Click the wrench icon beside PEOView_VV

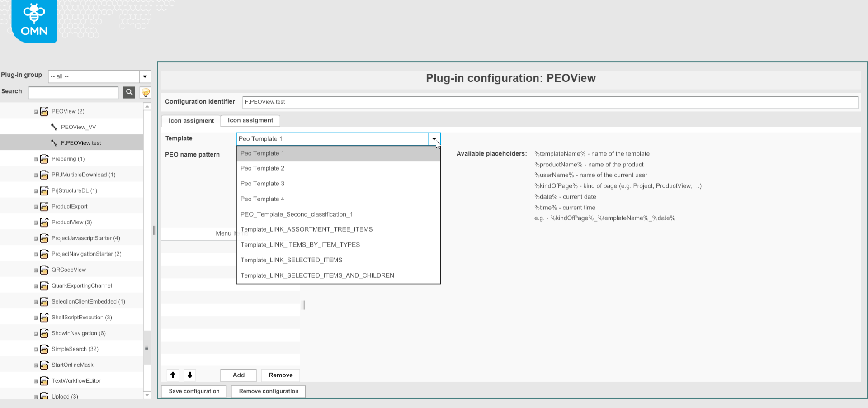click(54, 127)
